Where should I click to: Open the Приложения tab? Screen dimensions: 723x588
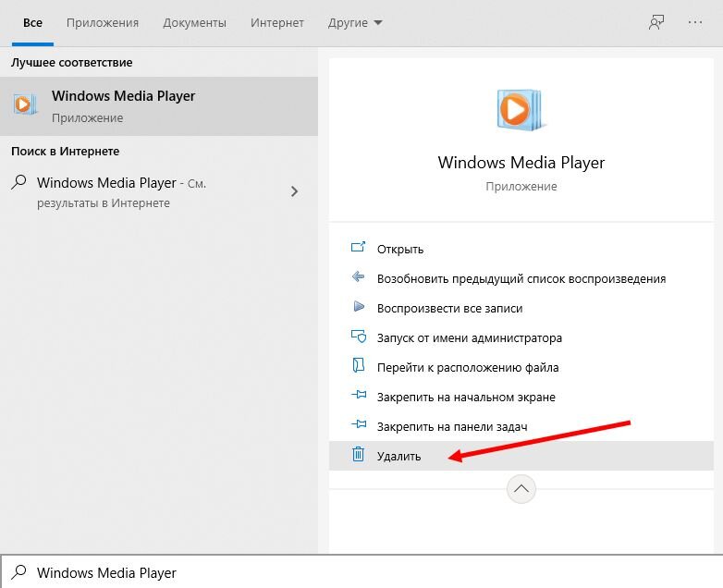point(103,22)
